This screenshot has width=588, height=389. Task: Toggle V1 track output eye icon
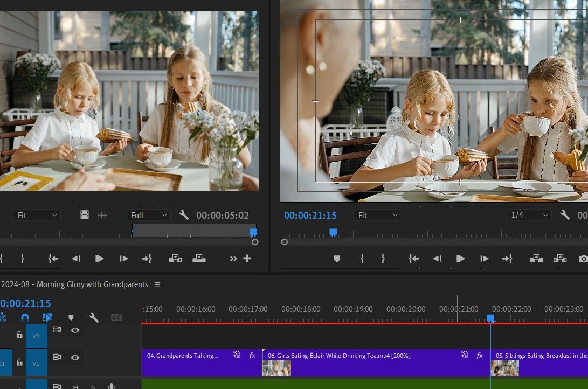(x=75, y=358)
